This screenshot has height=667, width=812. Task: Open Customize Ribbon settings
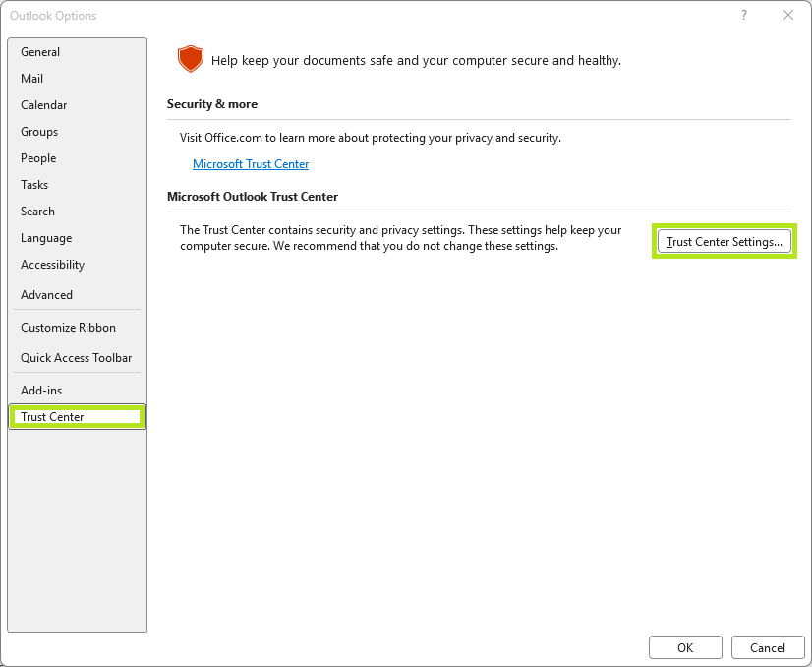point(69,328)
